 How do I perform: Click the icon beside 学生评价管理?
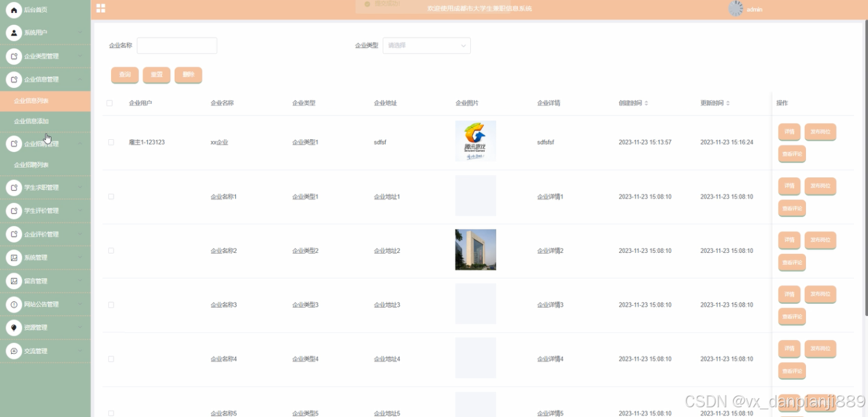14,211
